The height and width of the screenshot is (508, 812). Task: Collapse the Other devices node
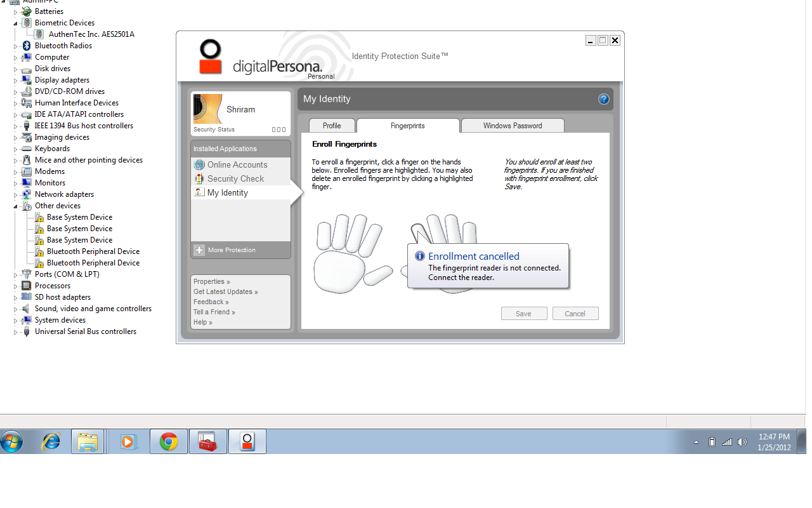(x=16, y=206)
